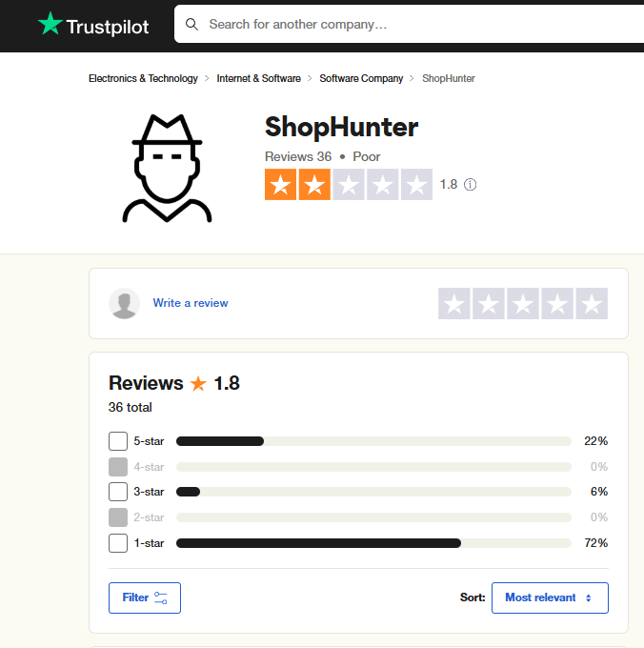
Task: Open Software Company breadcrumb category
Action: (361, 78)
